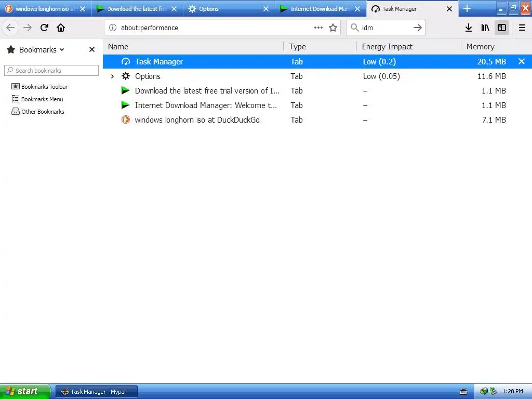Image resolution: width=532 pixels, height=399 pixels.
Task: Sort by the Type column header
Action: [x=320, y=46]
